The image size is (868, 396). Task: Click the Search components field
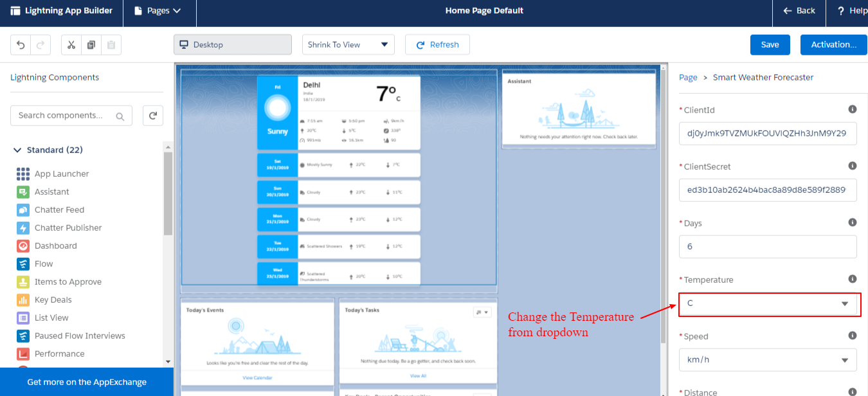tap(64, 116)
